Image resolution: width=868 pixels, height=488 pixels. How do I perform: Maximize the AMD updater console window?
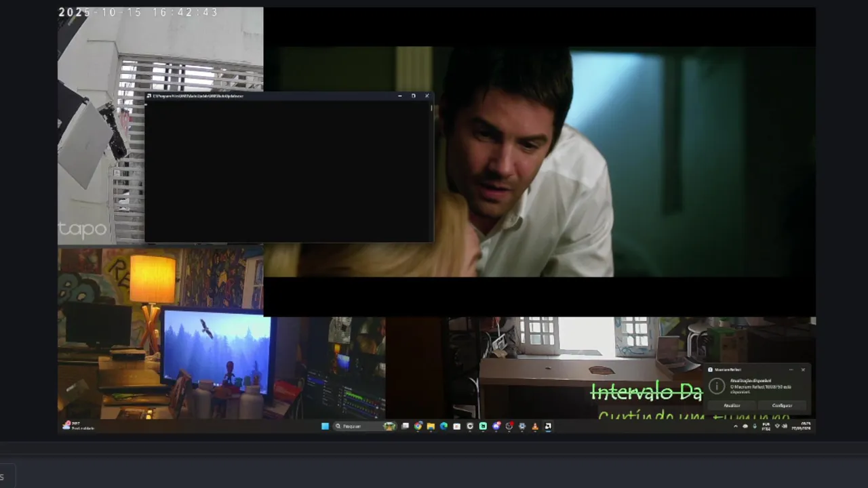414,96
